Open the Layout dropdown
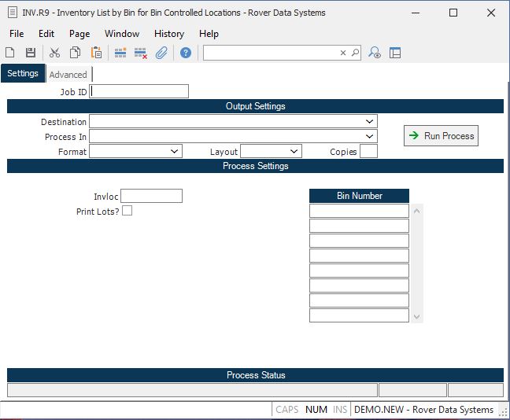 pyautogui.click(x=294, y=151)
